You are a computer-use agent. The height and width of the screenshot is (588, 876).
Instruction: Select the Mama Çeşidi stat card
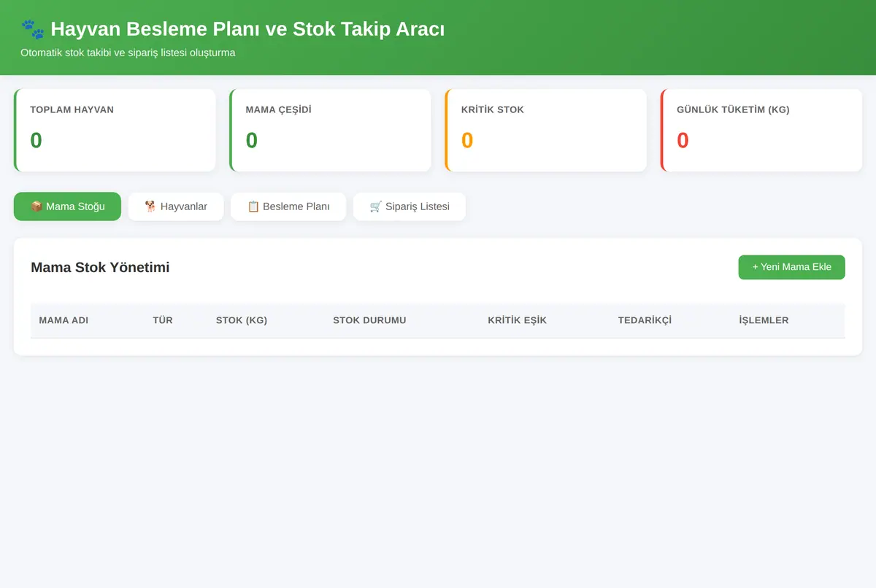coord(330,131)
